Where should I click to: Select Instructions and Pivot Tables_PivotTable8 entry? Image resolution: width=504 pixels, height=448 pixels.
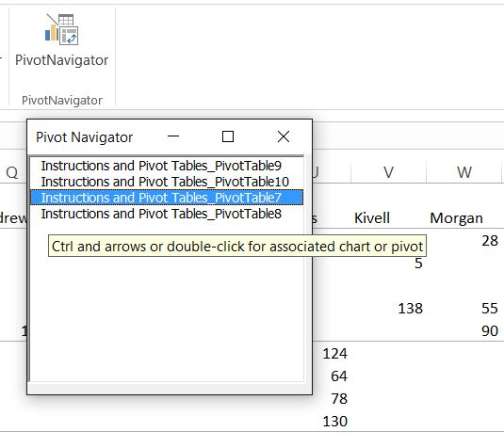pyautogui.click(x=167, y=214)
